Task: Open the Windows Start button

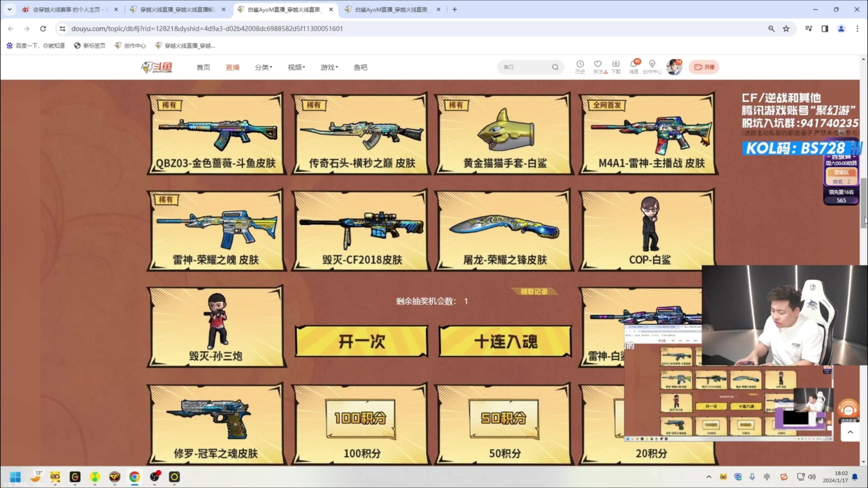Action: coord(15,477)
